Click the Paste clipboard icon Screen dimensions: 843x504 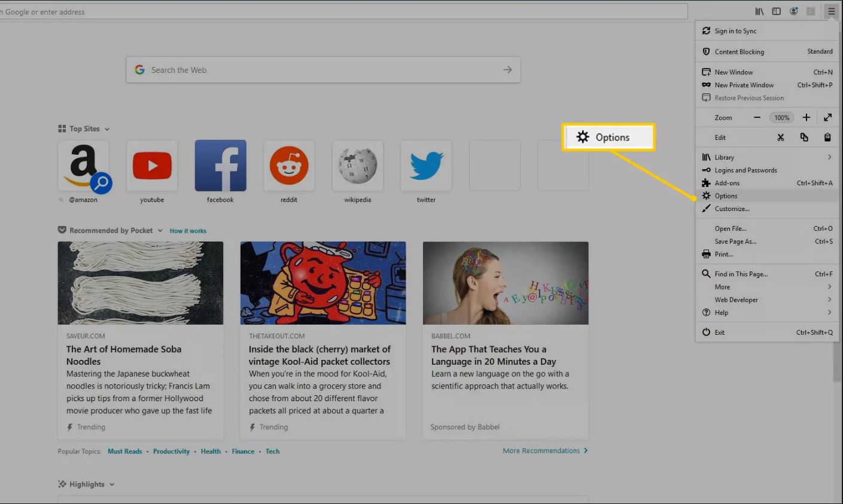(x=827, y=138)
